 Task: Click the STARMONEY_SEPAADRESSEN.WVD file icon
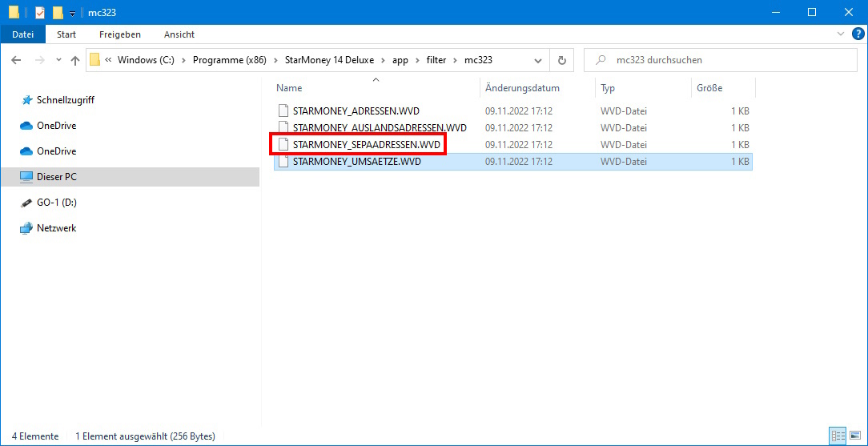283,145
